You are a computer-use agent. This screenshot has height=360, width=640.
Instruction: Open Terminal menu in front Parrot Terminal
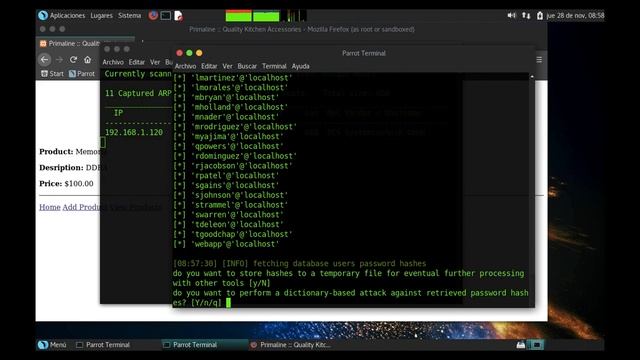274,66
